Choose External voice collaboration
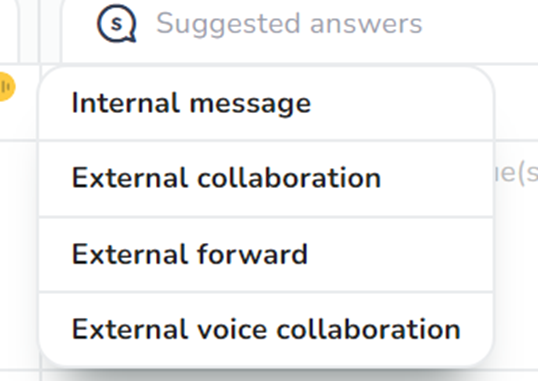The image size is (538, 381). click(266, 330)
